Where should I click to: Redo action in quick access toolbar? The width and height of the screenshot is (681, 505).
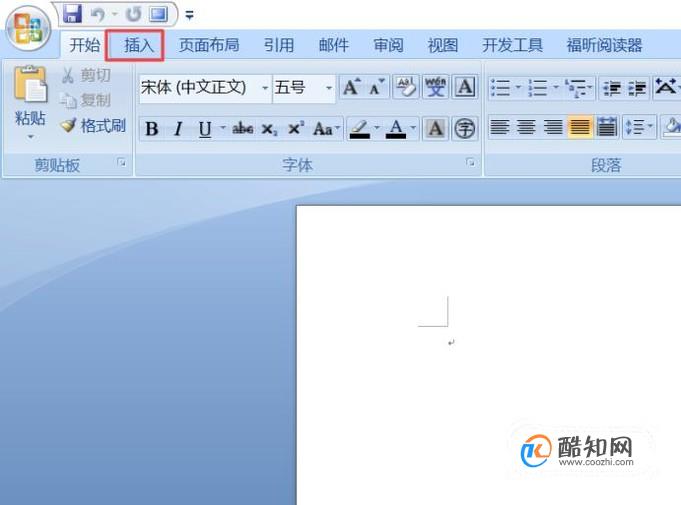(133, 15)
